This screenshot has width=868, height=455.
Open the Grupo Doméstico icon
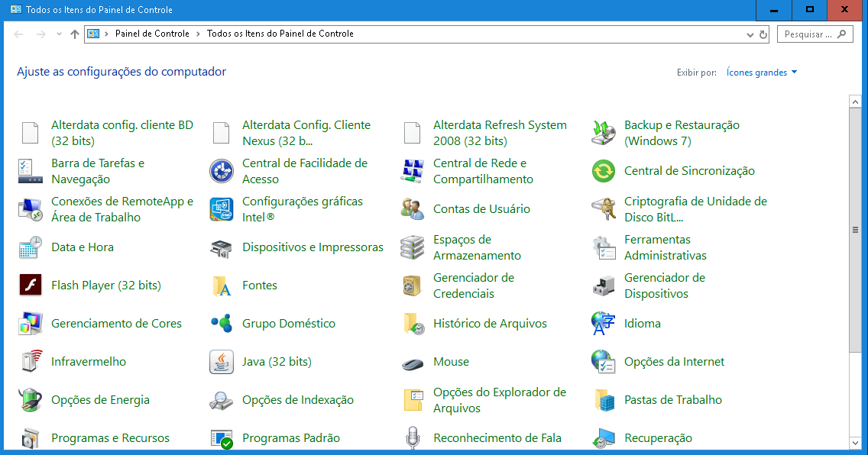click(x=222, y=324)
